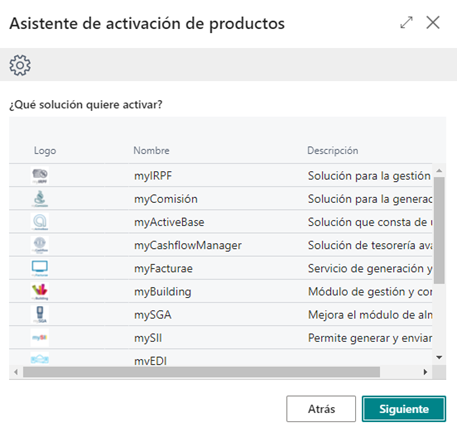The height and width of the screenshot is (432, 457).
Task: Click the myCashflowManager name cell
Action: click(x=188, y=246)
